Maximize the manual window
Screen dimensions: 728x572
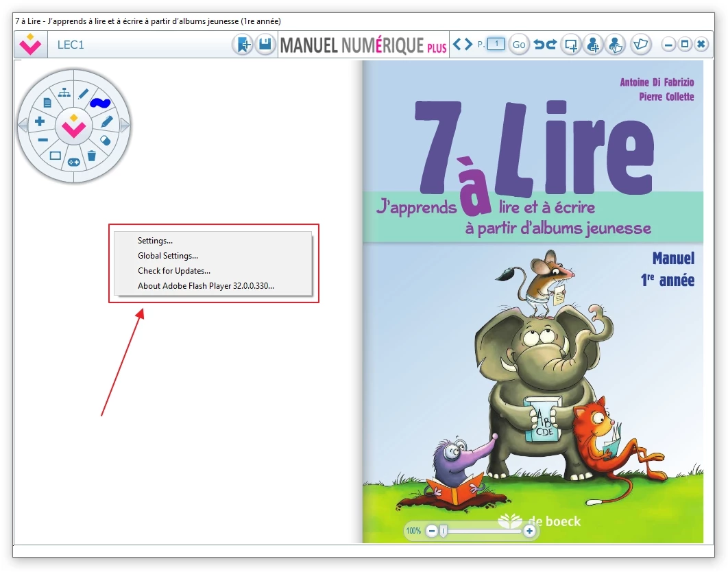(684, 44)
